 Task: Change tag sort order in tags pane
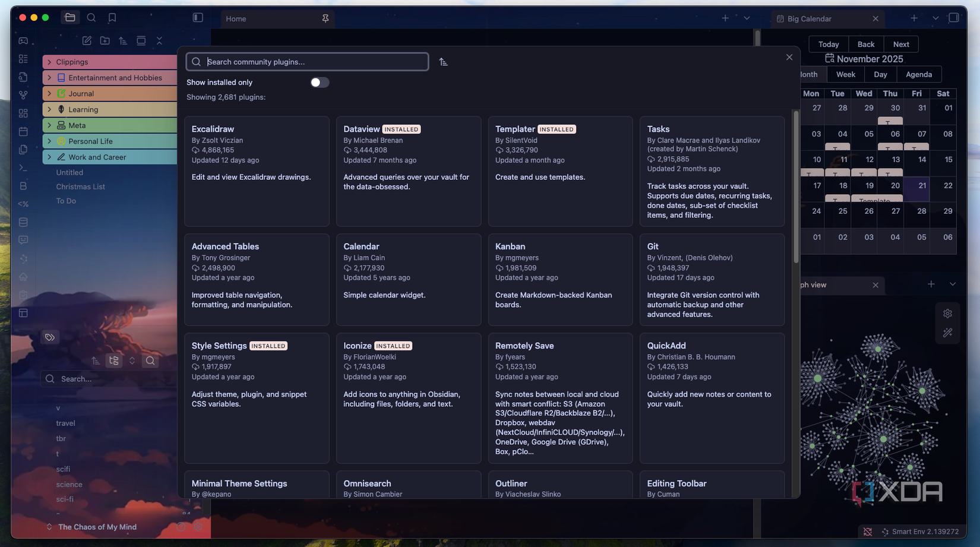coord(96,361)
